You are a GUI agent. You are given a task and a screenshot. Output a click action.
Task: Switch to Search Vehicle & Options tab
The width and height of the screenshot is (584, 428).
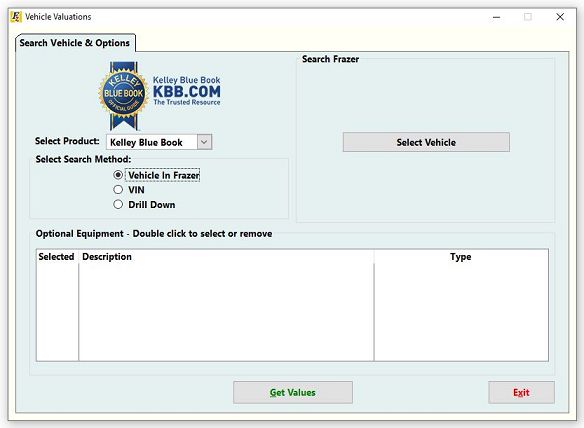pyautogui.click(x=75, y=43)
